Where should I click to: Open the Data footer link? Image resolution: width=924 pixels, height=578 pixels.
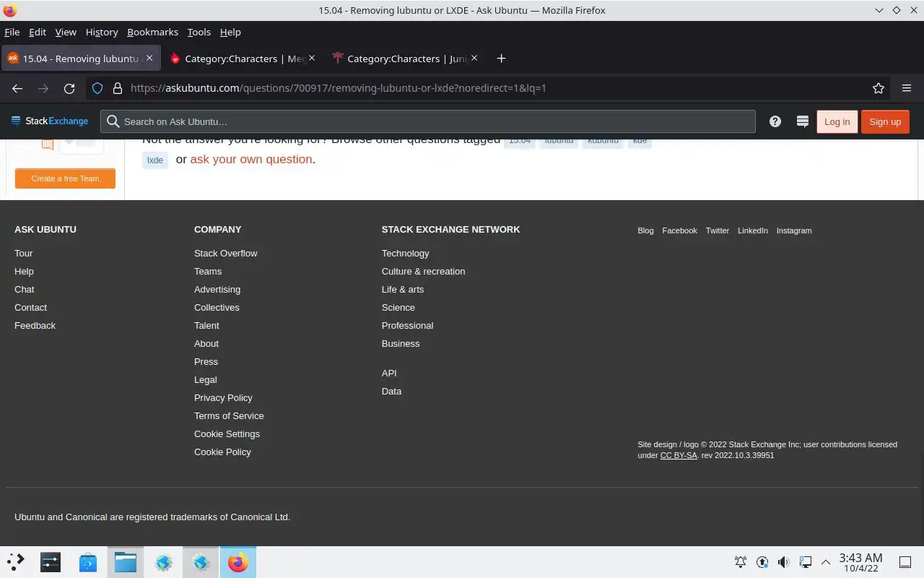[391, 391]
